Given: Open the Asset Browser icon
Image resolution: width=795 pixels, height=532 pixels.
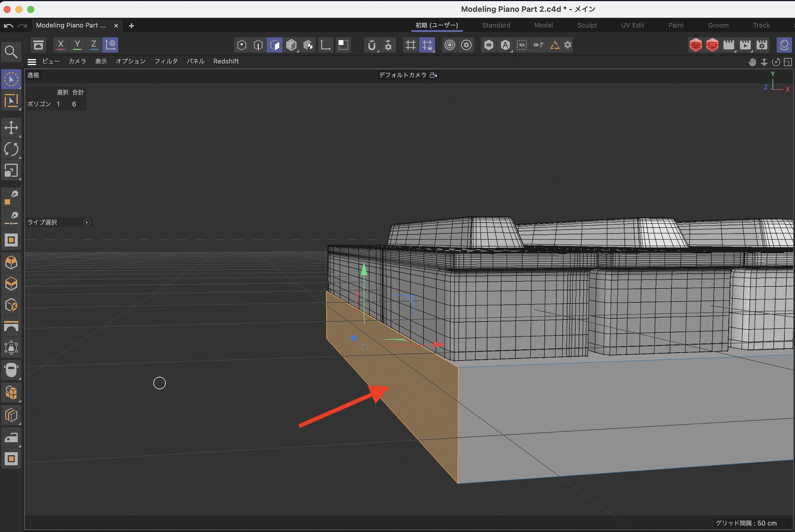Looking at the screenshot, I should 39,45.
